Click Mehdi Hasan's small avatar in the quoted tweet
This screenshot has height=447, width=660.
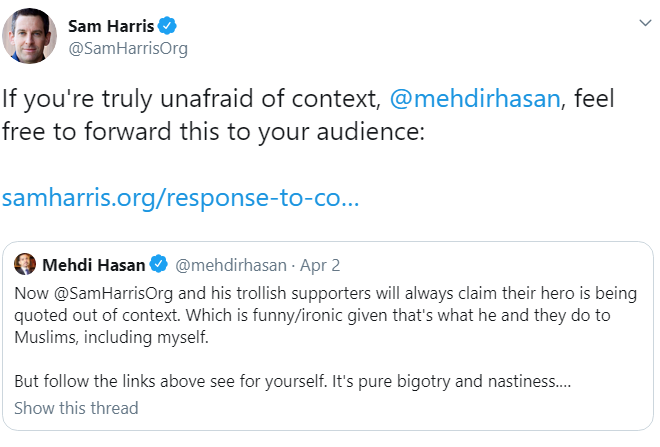click(26, 264)
